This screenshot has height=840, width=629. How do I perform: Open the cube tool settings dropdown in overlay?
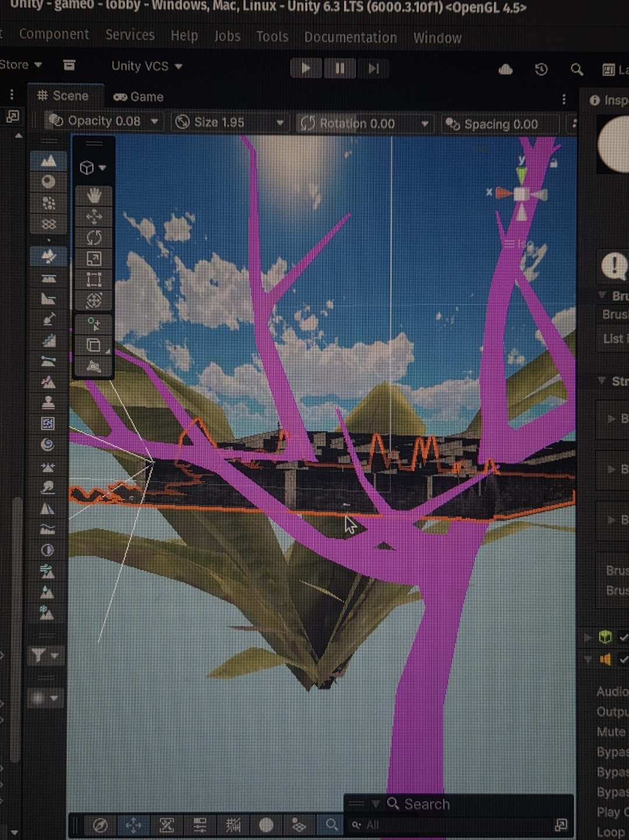pyautogui.click(x=93, y=168)
